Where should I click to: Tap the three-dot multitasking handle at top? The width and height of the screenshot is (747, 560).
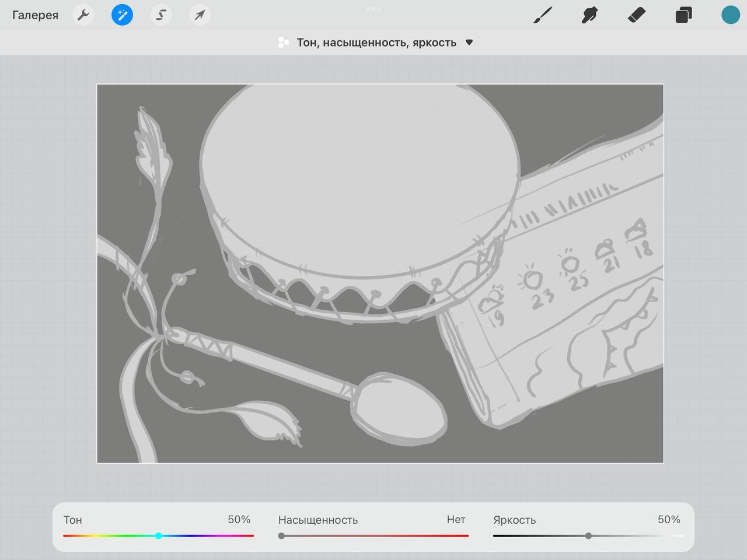[x=373, y=8]
